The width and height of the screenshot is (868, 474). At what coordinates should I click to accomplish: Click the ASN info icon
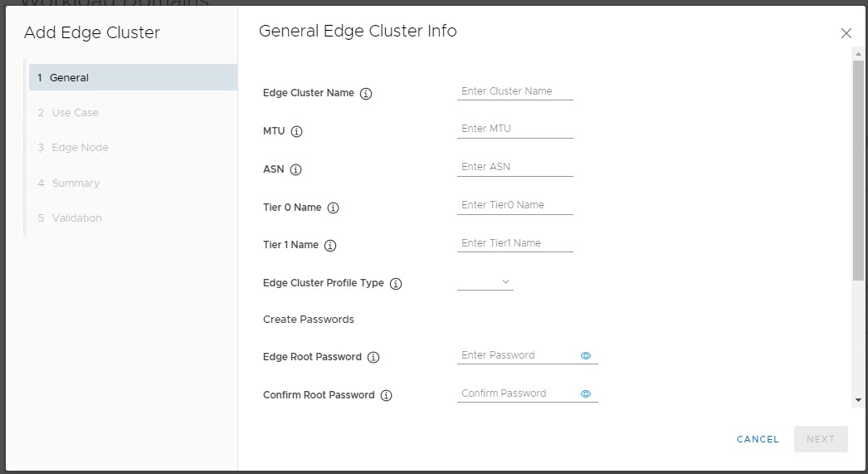(x=296, y=170)
